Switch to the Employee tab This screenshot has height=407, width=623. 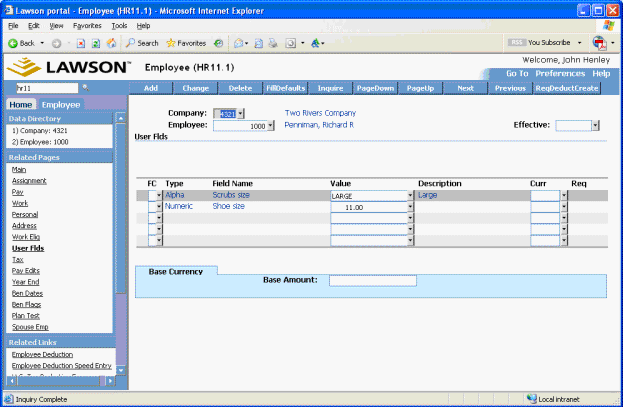61,105
